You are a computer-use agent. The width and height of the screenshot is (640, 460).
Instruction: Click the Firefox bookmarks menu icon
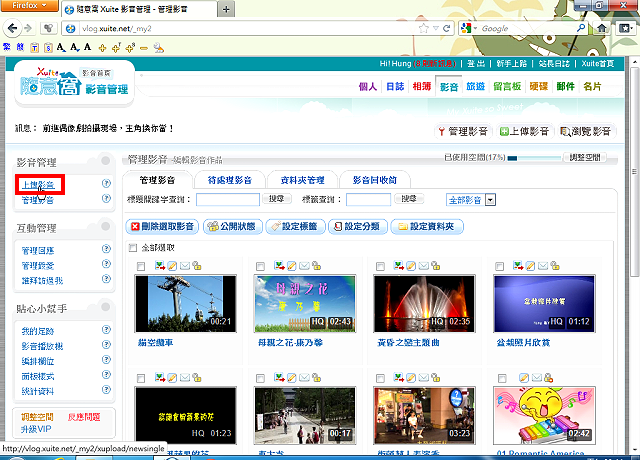[625, 28]
